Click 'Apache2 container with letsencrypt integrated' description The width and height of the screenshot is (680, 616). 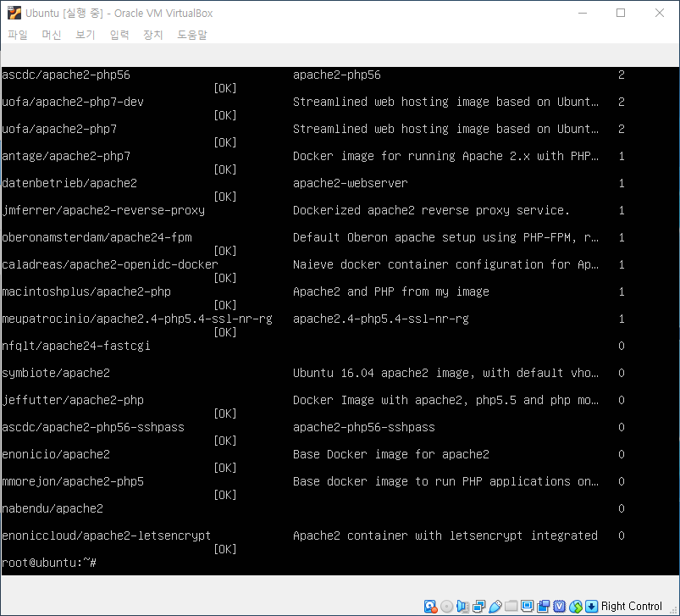[445, 536]
